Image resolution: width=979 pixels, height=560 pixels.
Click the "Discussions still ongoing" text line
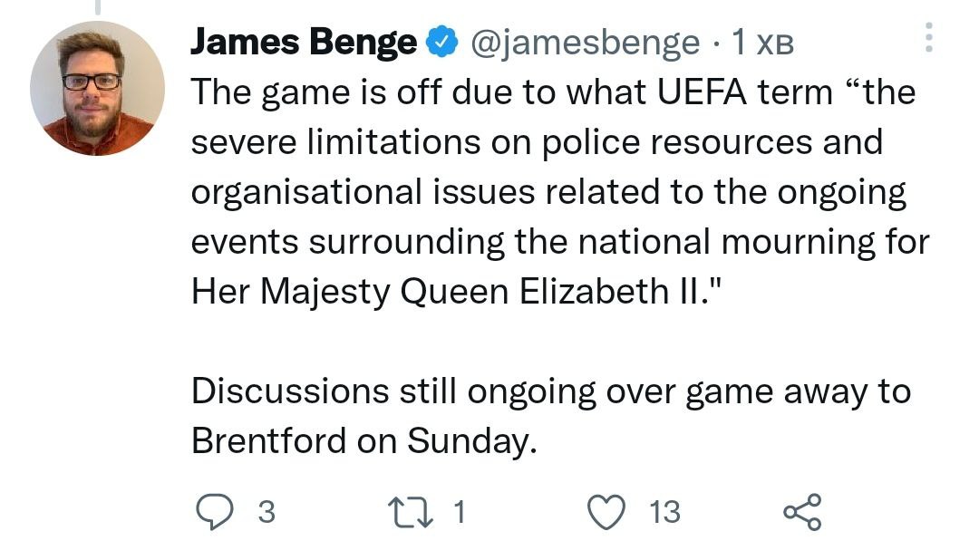click(x=550, y=391)
